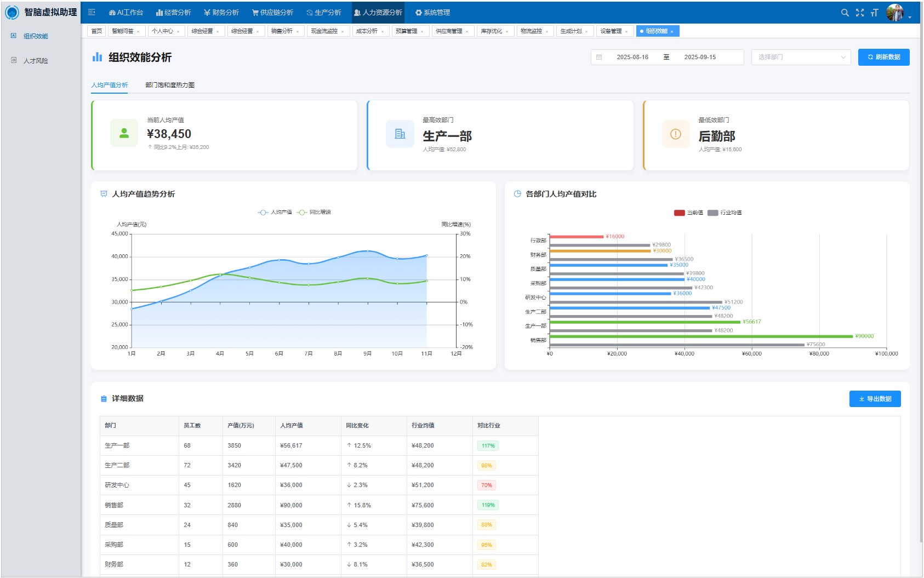Viewport: 924px width, 578px height.
Task: Open 人才风险 in the sidebar
Action: pos(36,61)
